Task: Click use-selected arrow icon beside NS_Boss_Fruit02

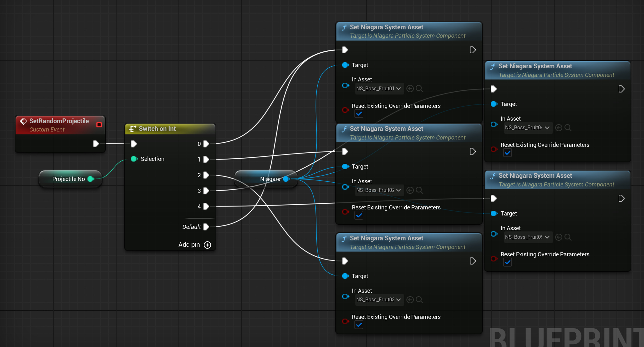Action: point(410,190)
